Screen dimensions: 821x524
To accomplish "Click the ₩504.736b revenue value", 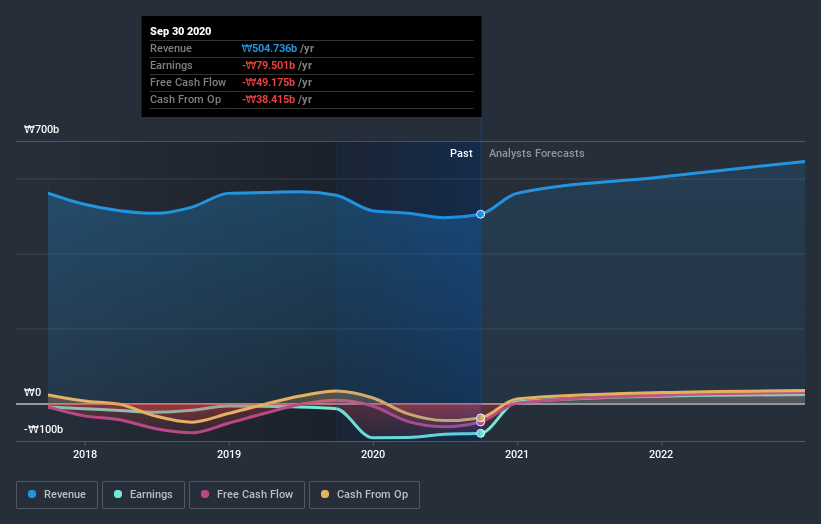I will pos(269,48).
